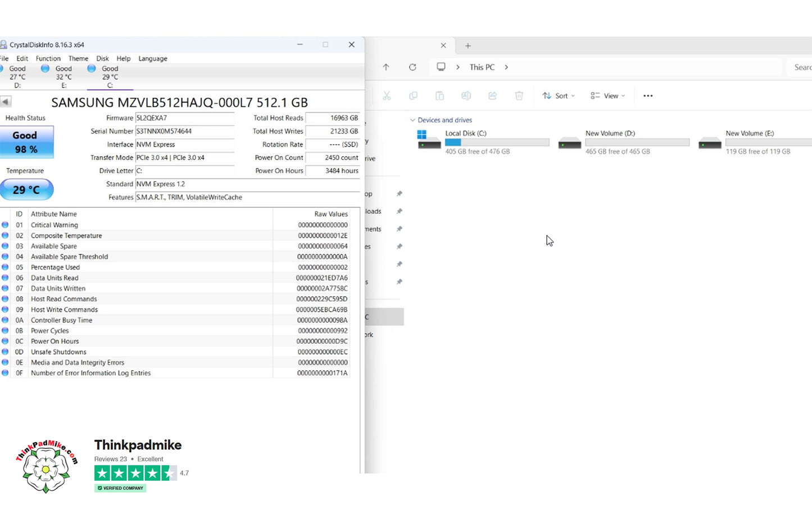Click the Search box in File Explorer
812x510 pixels.
799,67
